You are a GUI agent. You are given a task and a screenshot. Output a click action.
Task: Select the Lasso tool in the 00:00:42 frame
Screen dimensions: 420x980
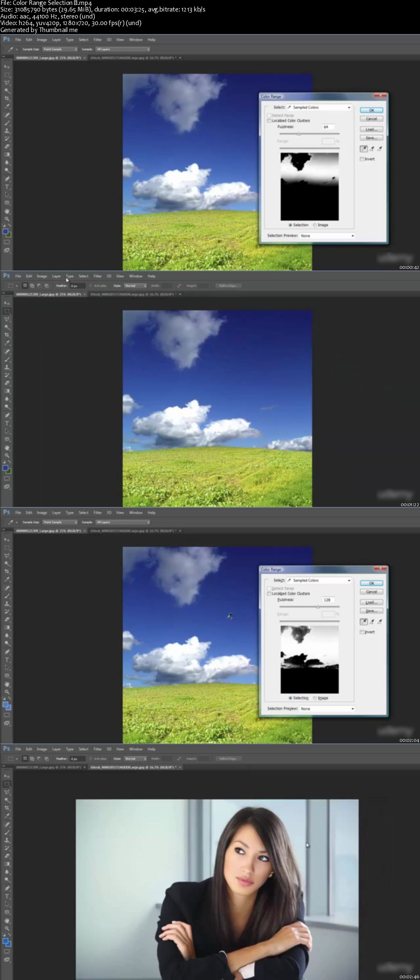7,83
